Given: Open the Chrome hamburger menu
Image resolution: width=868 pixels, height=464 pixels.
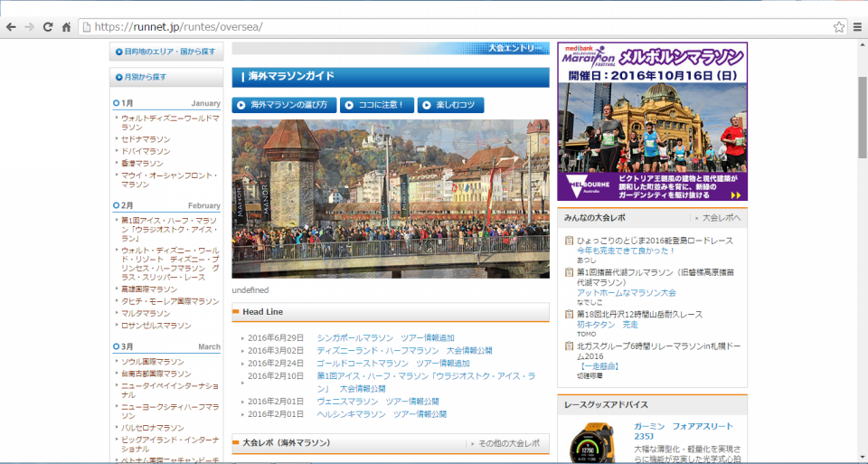Looking at the screenshot, I should 857,26.
